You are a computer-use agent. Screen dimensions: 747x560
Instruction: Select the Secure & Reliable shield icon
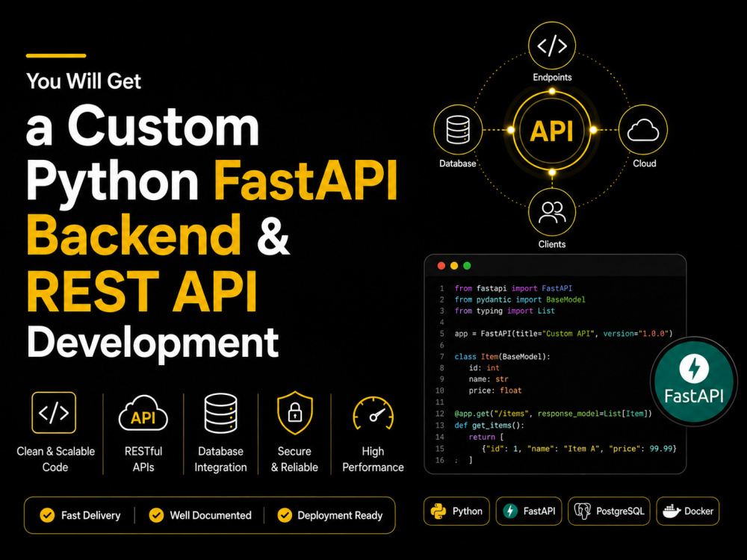(295, 412)
